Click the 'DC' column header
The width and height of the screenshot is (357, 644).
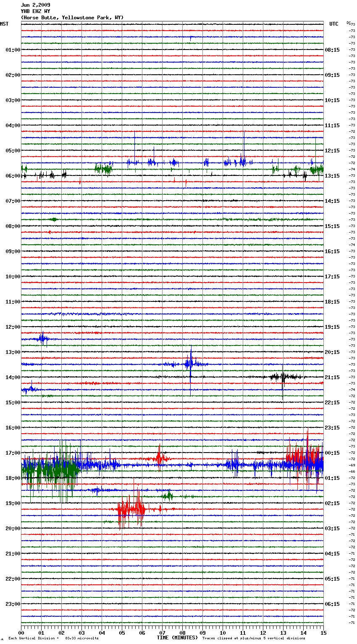point(349,23)
